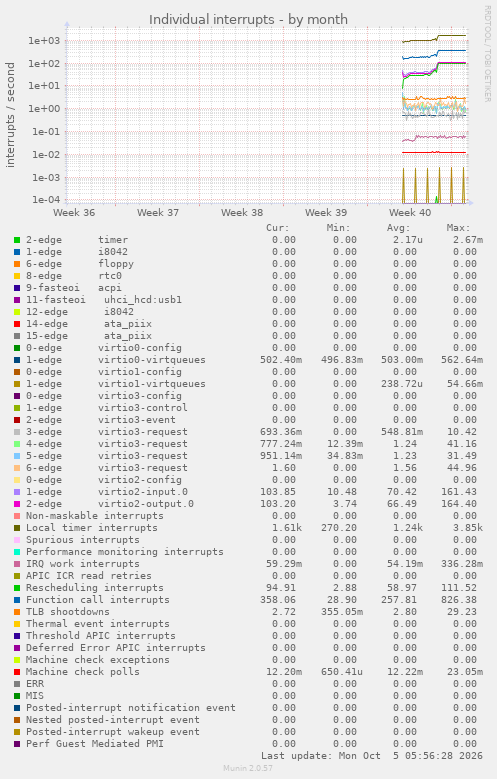Click the 'APIC ICR read retries' label
This screenshot has height=779, width=497.
click(x=89, y=576)
